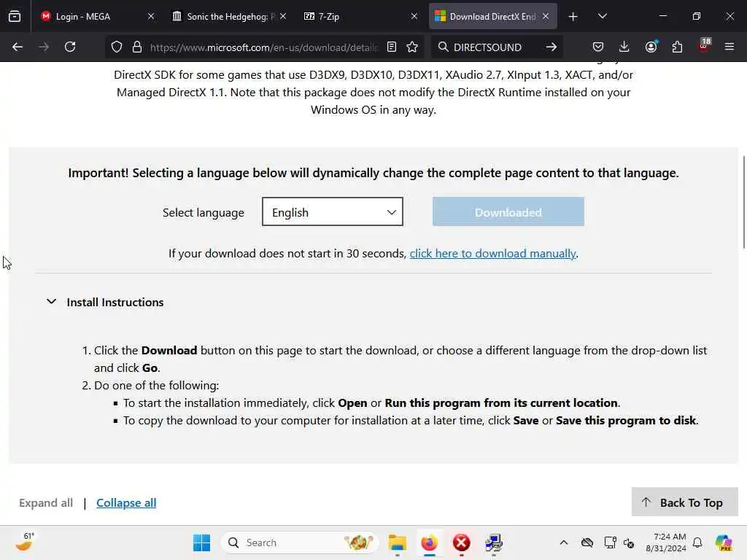
Task: Open the weather widget showing 61°
Action: tap(25, 542)
